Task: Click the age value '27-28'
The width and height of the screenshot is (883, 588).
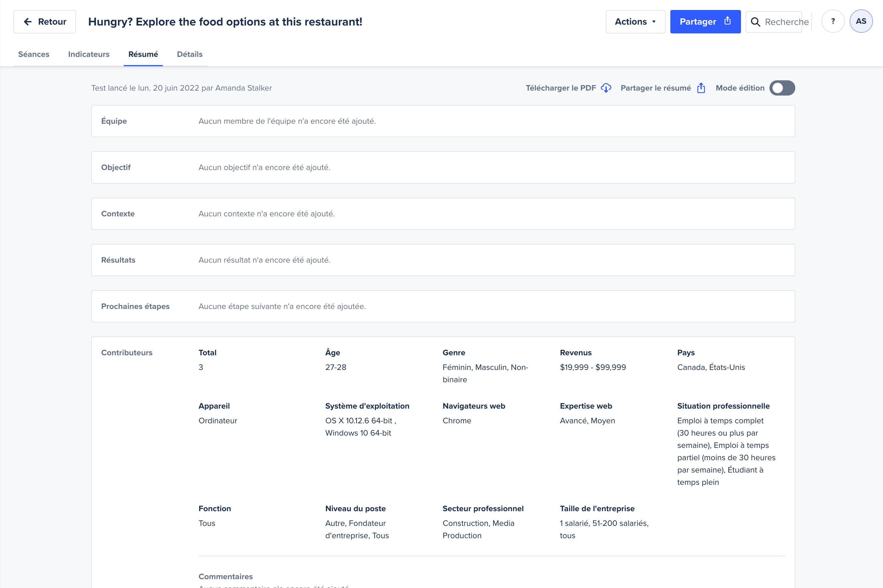Action: click(336, 368)
